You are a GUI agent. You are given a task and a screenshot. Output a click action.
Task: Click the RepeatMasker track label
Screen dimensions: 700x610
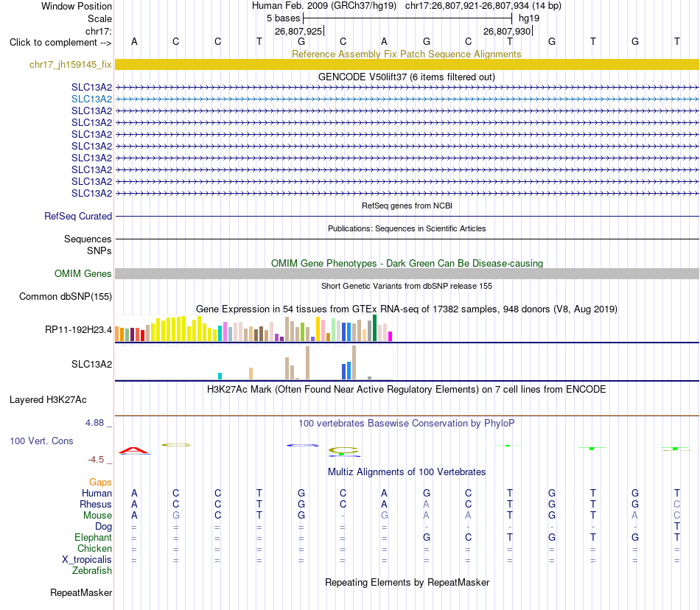[81, 593]
